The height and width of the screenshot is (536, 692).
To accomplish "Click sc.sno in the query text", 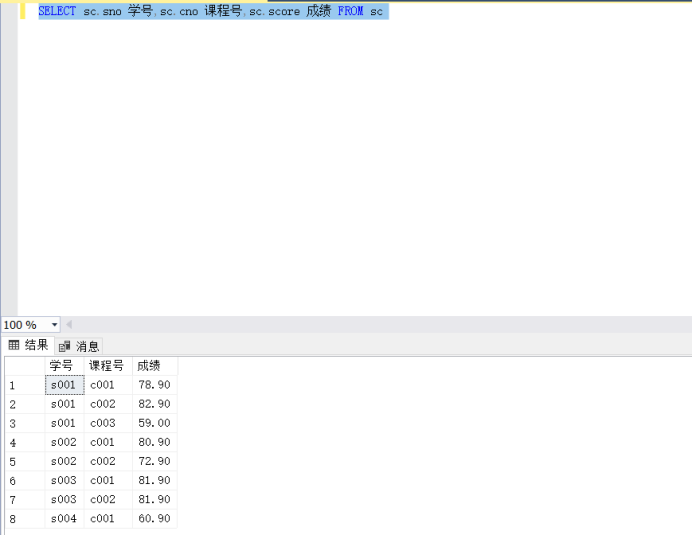I will [x=102, y=11].
